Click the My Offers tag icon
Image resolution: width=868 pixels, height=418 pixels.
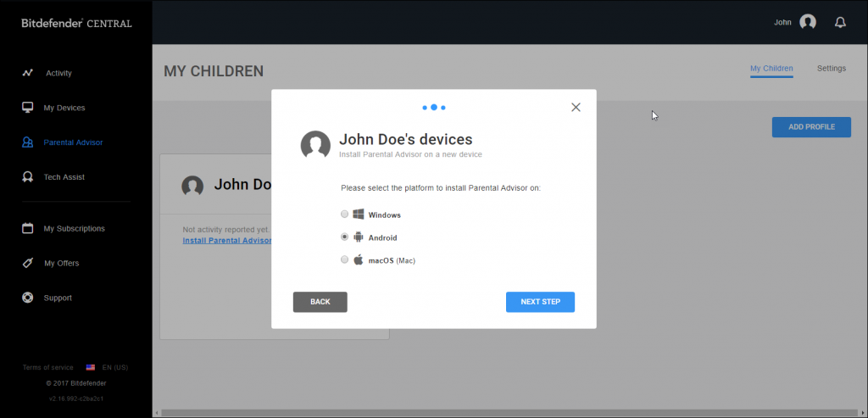click(28, 263)
